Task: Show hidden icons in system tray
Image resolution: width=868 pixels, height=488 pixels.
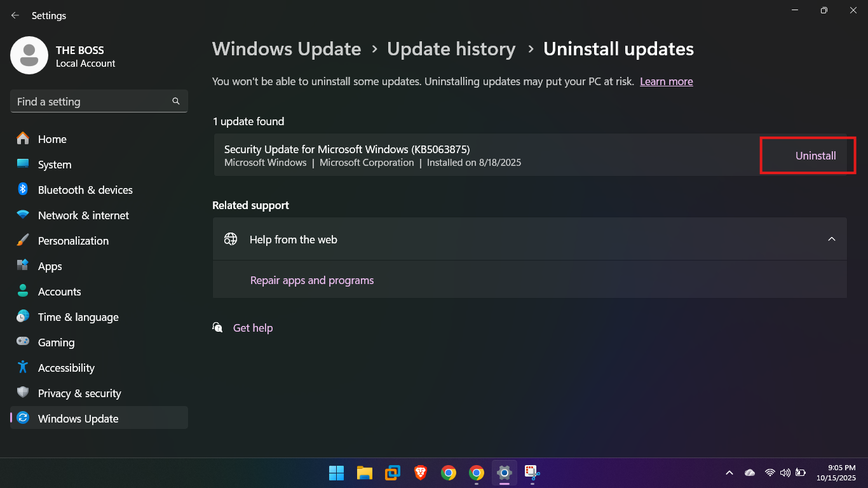Action: point(729,473)
